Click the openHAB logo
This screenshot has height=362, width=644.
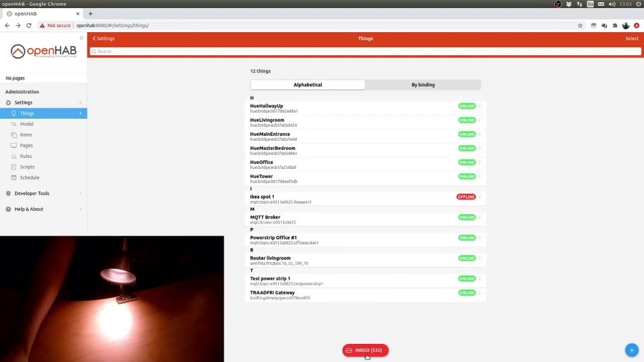coord(43,51)
